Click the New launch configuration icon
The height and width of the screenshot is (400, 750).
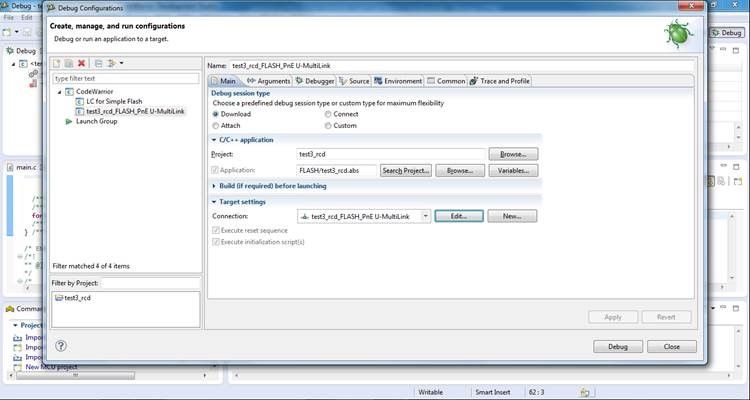(x=56, y=63)
